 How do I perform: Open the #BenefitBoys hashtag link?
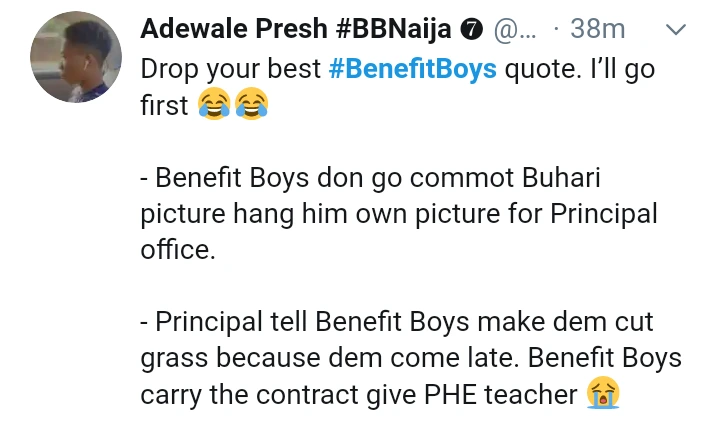413,69
